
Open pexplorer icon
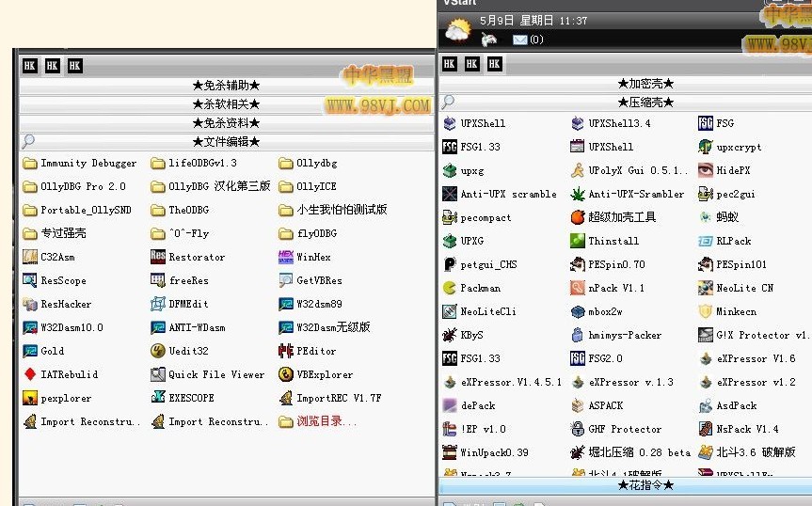[30, 398]
